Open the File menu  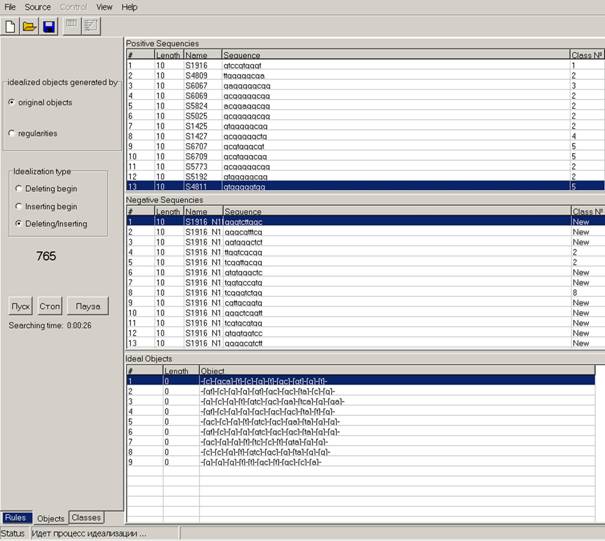[10, 7]
